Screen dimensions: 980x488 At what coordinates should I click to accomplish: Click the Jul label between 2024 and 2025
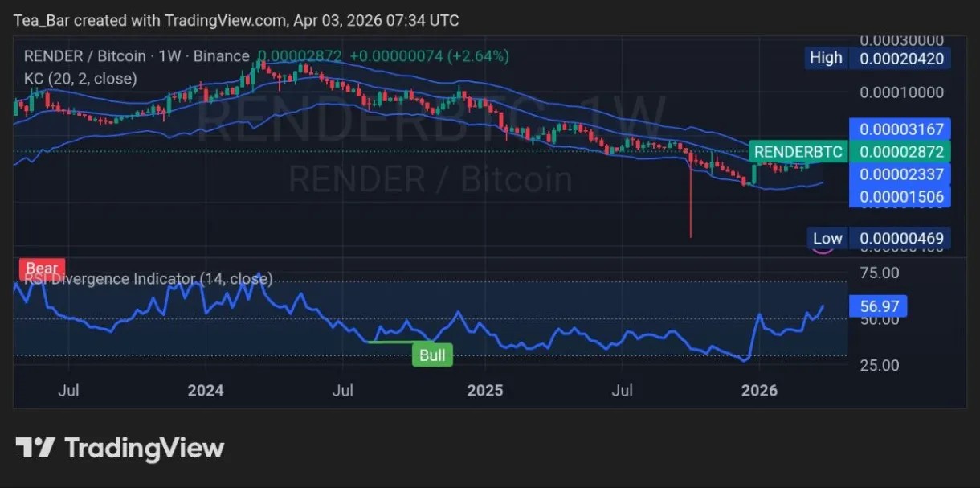click(342, 391)
